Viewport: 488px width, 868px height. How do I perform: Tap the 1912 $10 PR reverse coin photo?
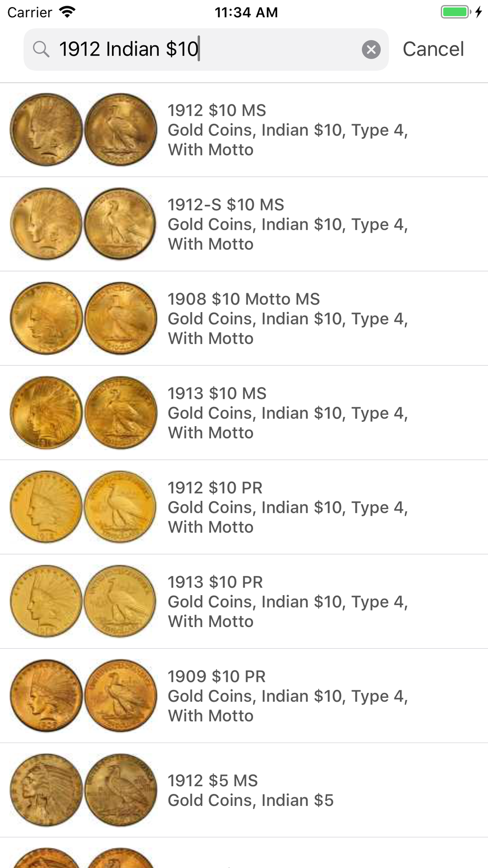point(121,507)
